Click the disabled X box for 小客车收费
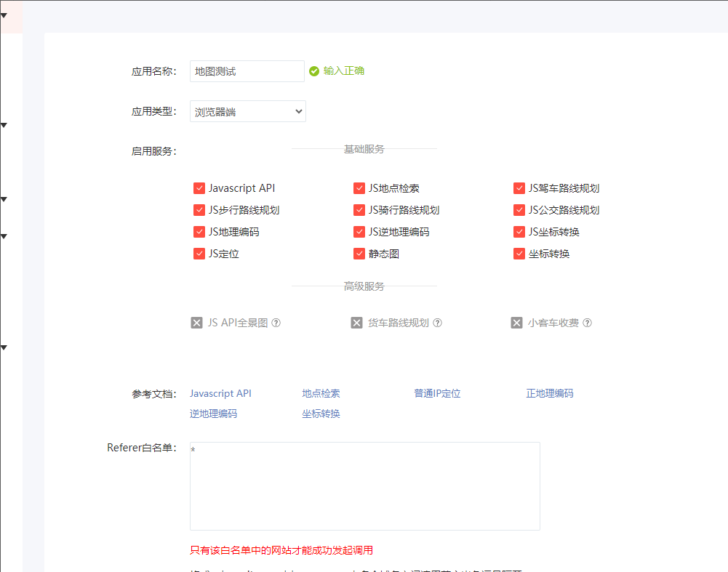The image size is (728, 572). pos(516,323)
